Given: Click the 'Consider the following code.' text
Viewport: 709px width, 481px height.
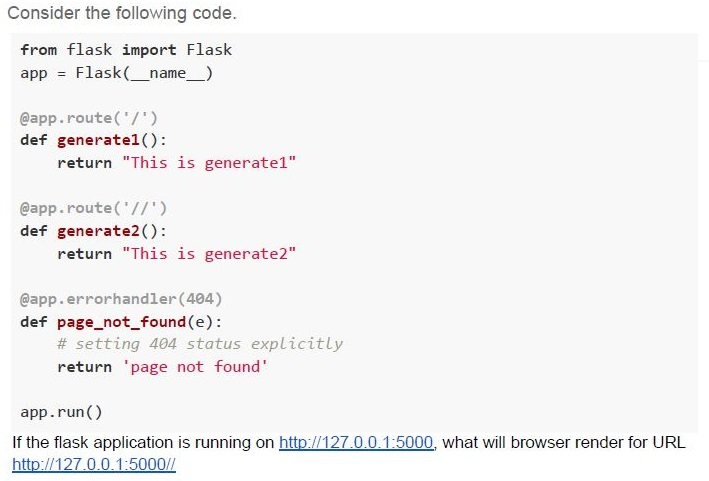Looking at the screenshot, I should [x=122, y=13].
